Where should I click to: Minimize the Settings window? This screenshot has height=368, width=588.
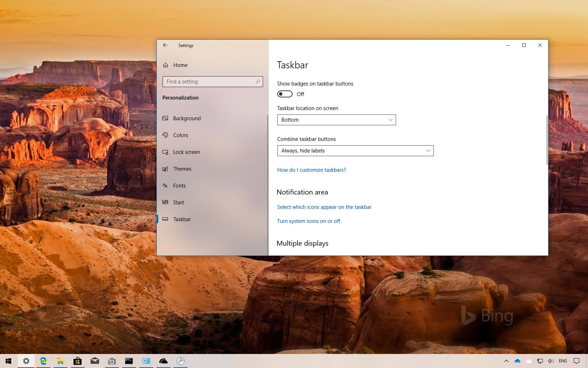pos(508,45)
